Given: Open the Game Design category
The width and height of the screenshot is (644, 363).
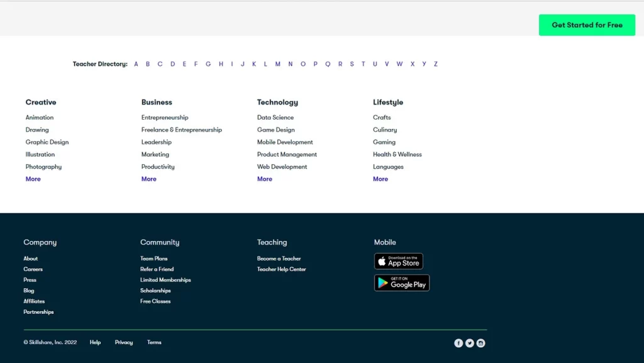Looking at the screenshot, I should [276, 130].
